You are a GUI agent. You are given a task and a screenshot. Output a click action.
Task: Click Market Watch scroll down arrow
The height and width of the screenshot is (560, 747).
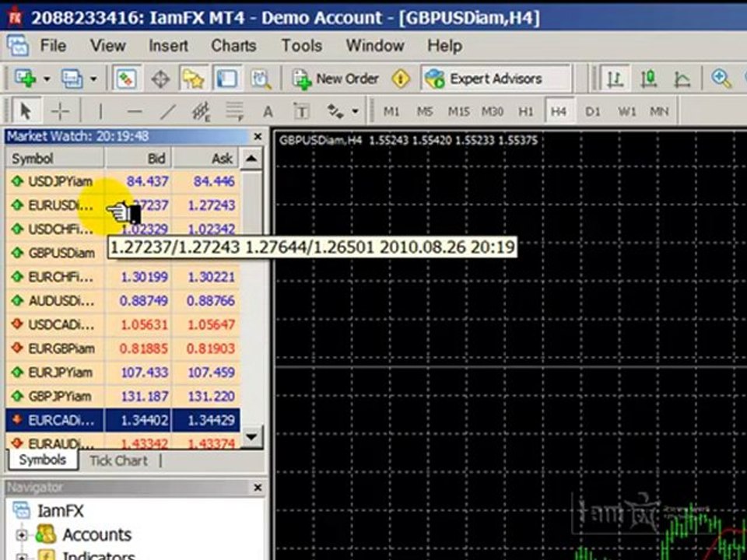pos(251,436)
